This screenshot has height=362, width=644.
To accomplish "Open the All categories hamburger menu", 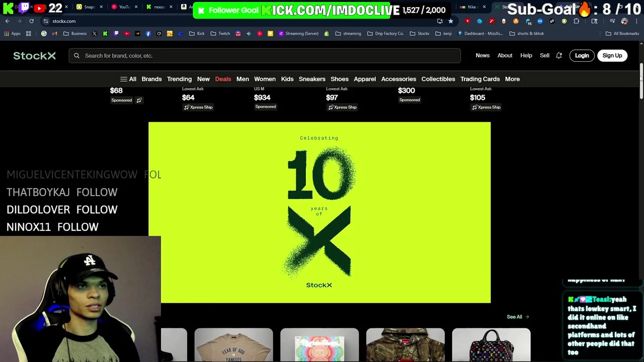I will (128, 79).
